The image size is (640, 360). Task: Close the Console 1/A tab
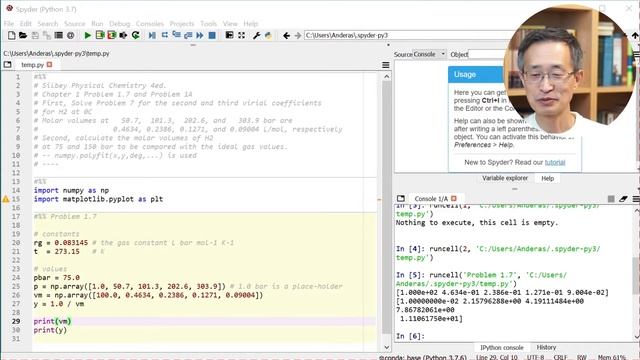click(x=453, y=198)
